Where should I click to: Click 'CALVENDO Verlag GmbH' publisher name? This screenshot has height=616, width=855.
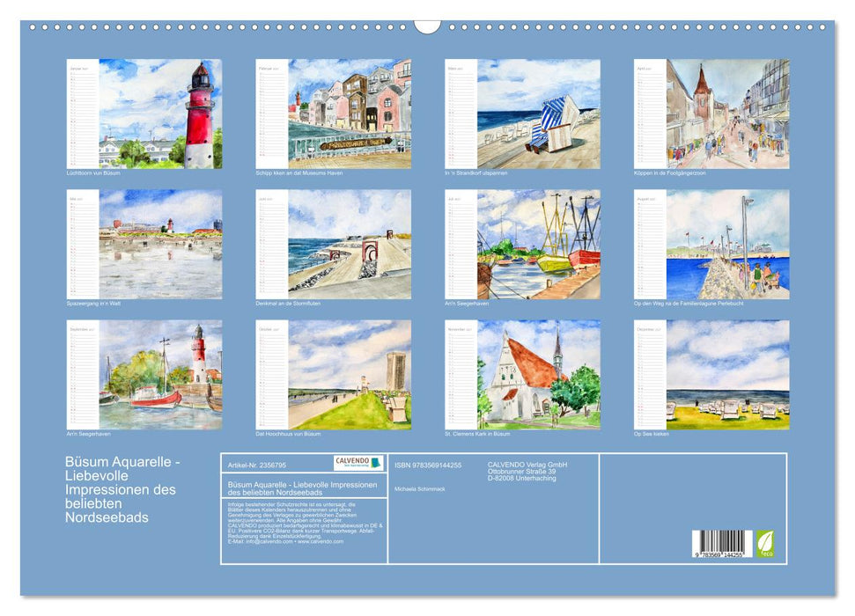click(527, 465)
